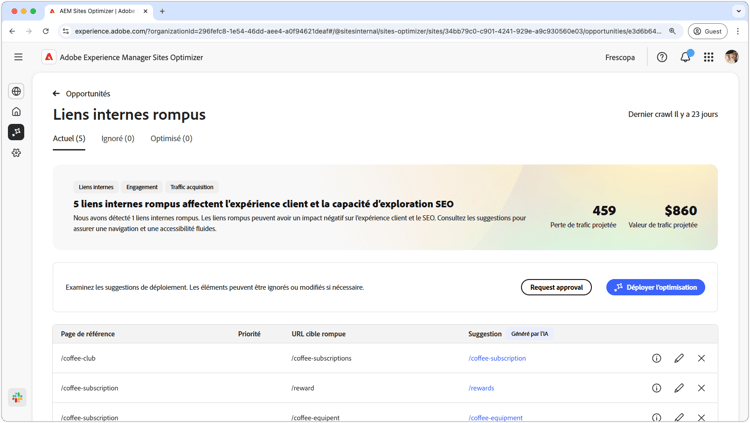Show info for the /reward row
The image size is (750, 423).
click(x=656, y=388)
